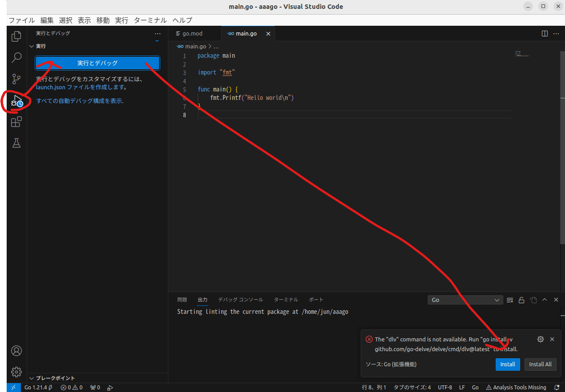This screenshot has width=565, height=392.
Task: Open the Source Control view icon
Action: 16,79
